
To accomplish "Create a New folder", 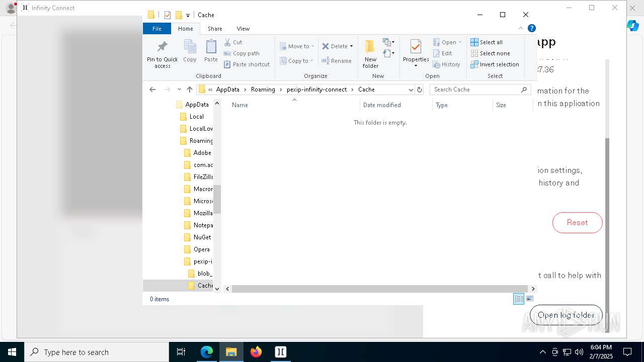I will (370, 54).
